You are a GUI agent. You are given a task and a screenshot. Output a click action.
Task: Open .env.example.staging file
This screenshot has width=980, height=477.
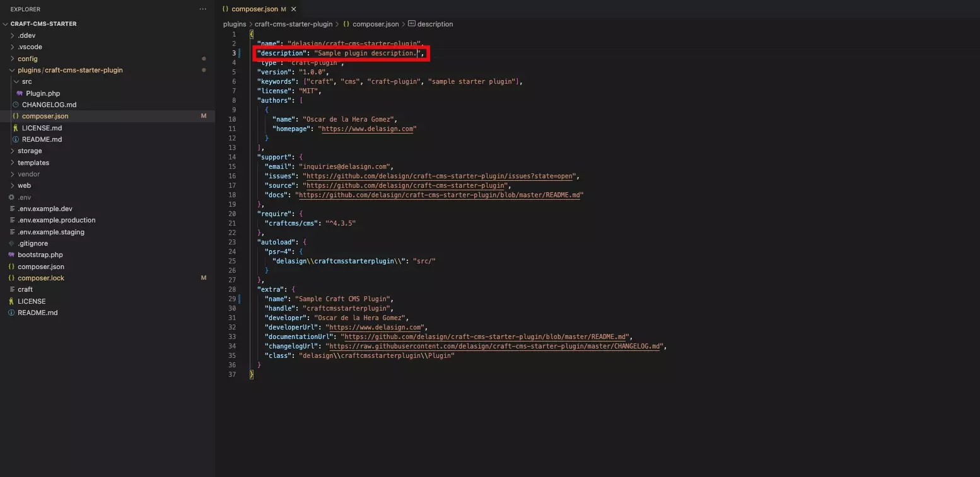pos(51,232)
